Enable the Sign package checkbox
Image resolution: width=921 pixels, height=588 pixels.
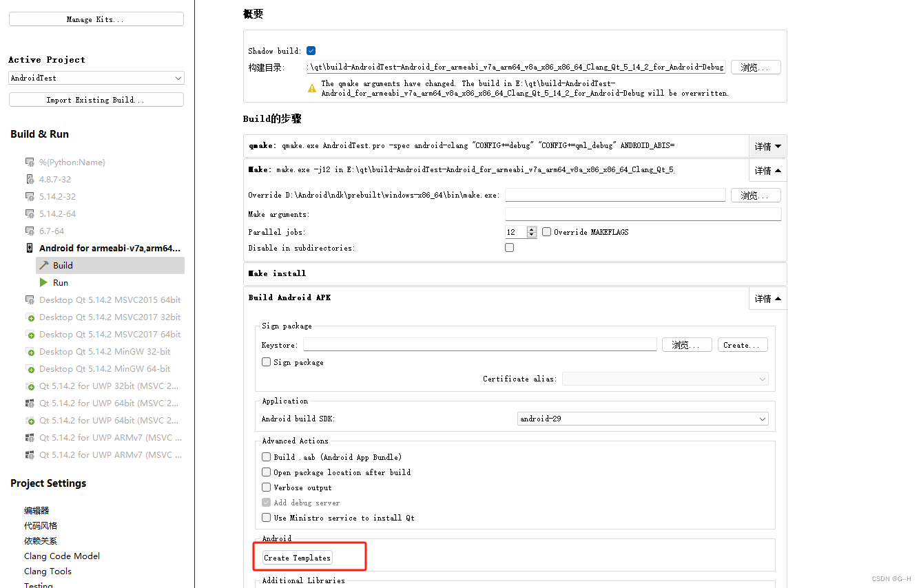266,361
